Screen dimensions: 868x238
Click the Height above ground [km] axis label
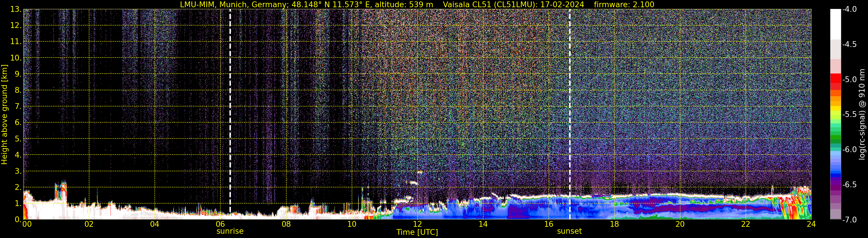pos(4,114)
